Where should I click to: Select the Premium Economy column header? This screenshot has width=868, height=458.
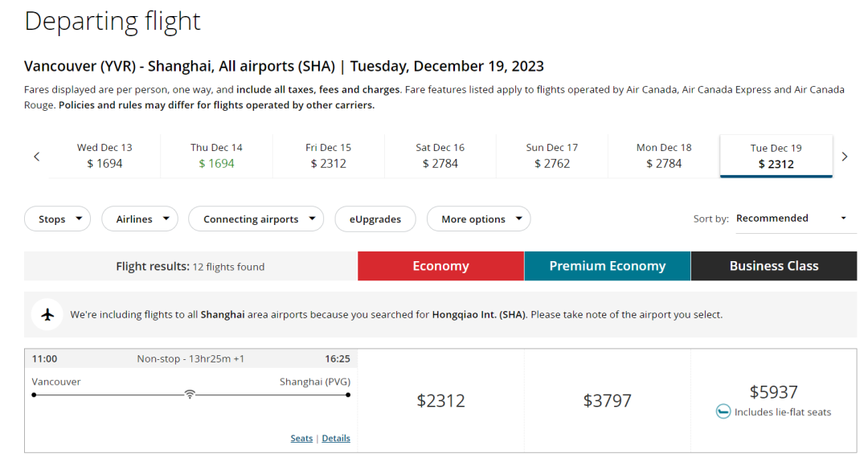[607, 266]
